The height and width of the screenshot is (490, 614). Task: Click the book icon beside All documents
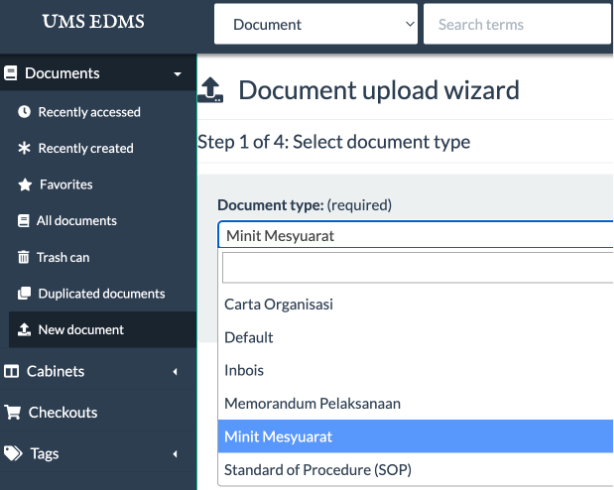point(25,221)
